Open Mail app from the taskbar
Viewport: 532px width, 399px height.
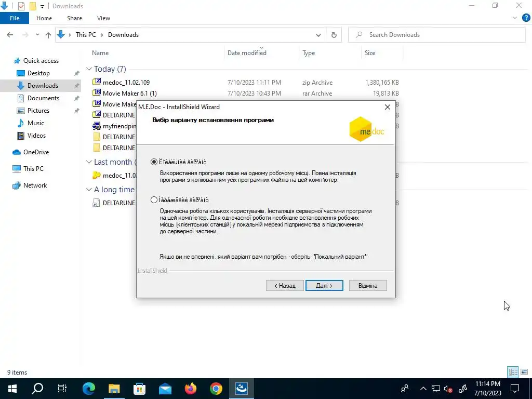click(x=165, y=389)
